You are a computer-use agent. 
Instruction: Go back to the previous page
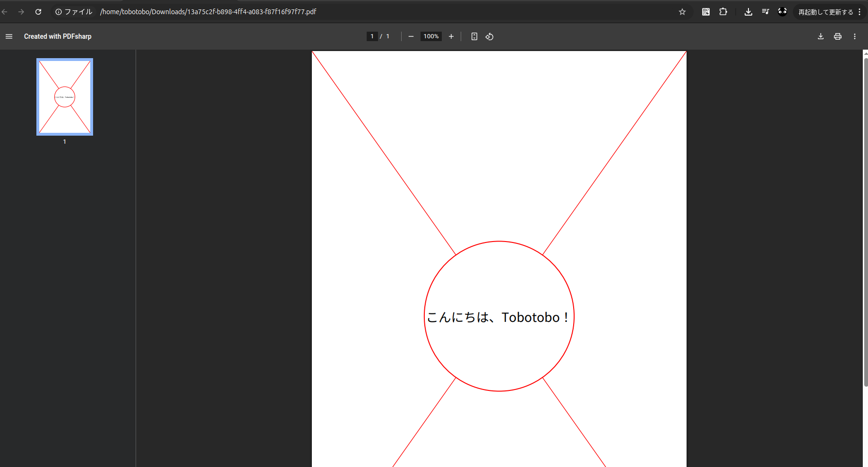[x=5, y=12]
